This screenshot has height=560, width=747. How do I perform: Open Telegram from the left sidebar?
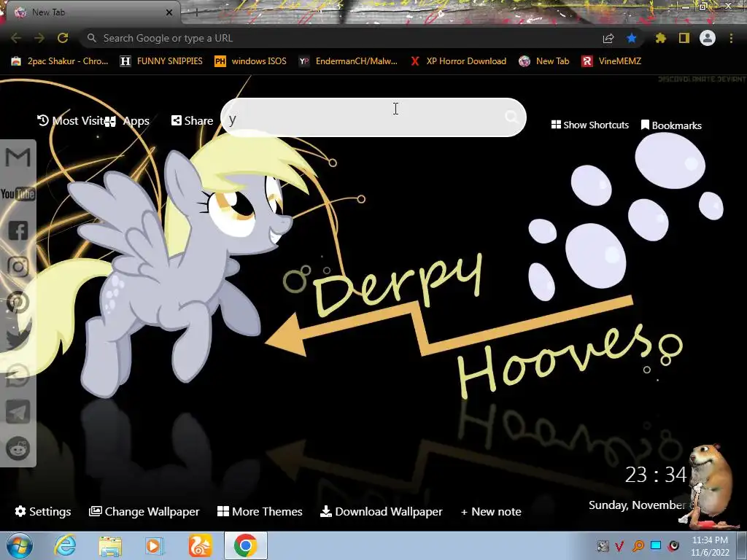coord(18,412)
